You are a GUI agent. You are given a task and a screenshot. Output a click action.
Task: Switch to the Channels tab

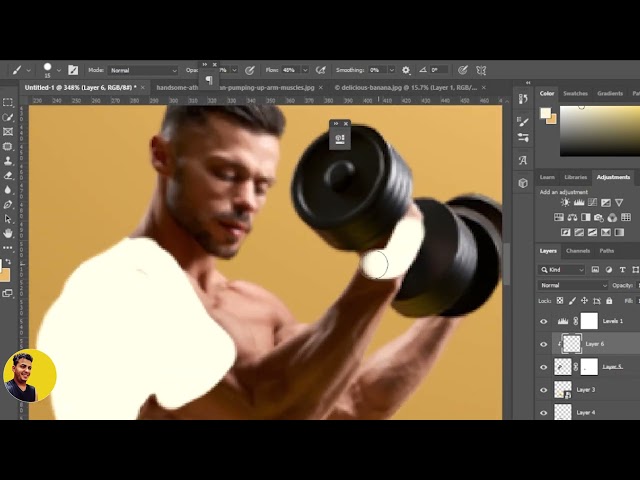point(578,251)
